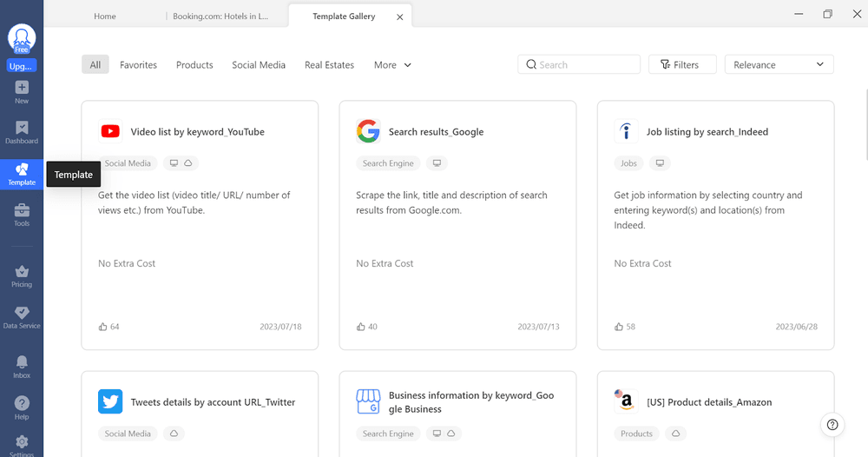The width and height of the screenshot is (868, 457).
Task: Like the Google search template (40 likes)
Action: (x=361, y=327)
